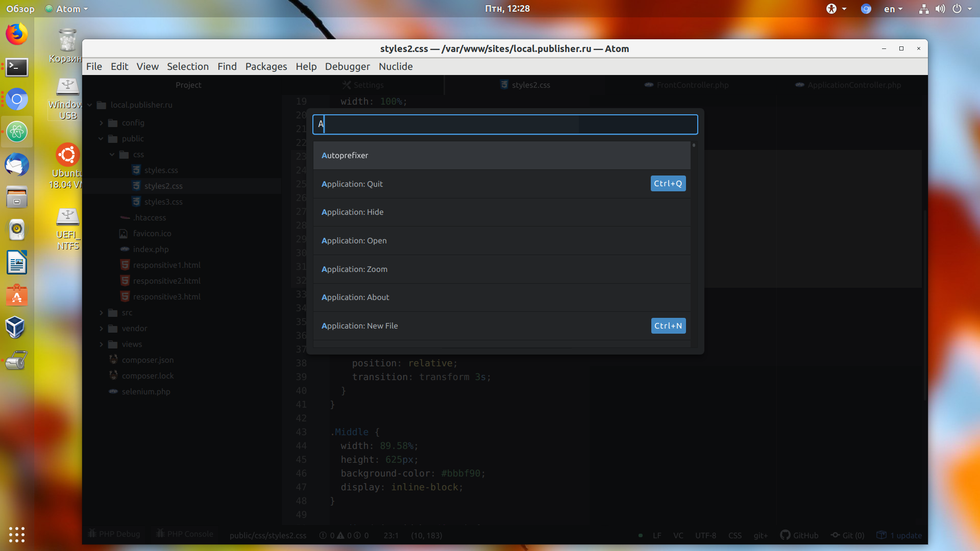Open the View menu
This screenshot has width=980, height=551.
pyautogui.click(x=148, y=66)
